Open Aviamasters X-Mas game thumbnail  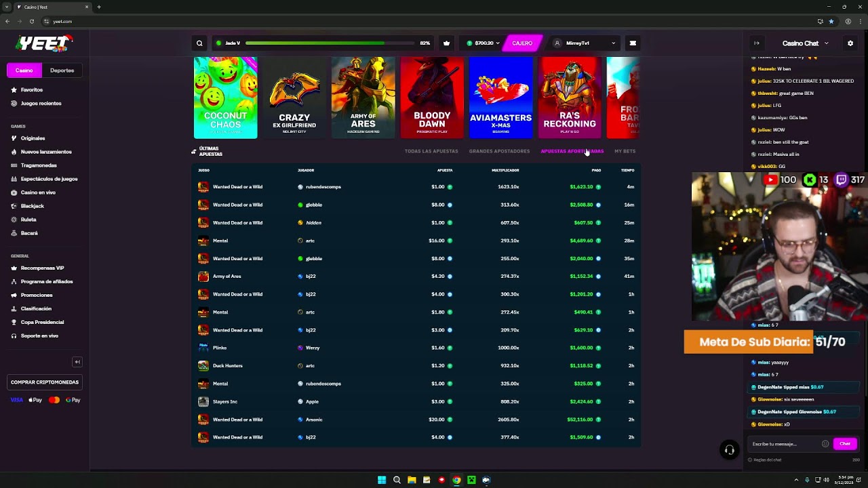click(x=501, y=98)
